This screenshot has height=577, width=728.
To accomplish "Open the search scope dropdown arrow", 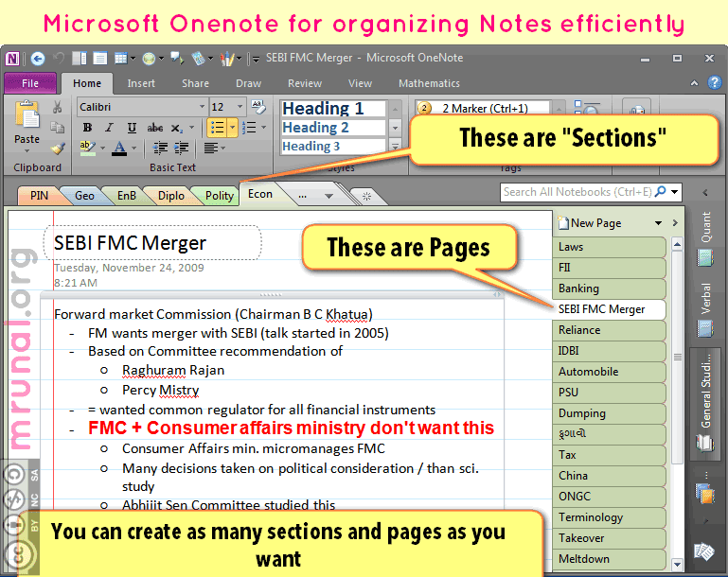I will (675, 192).
